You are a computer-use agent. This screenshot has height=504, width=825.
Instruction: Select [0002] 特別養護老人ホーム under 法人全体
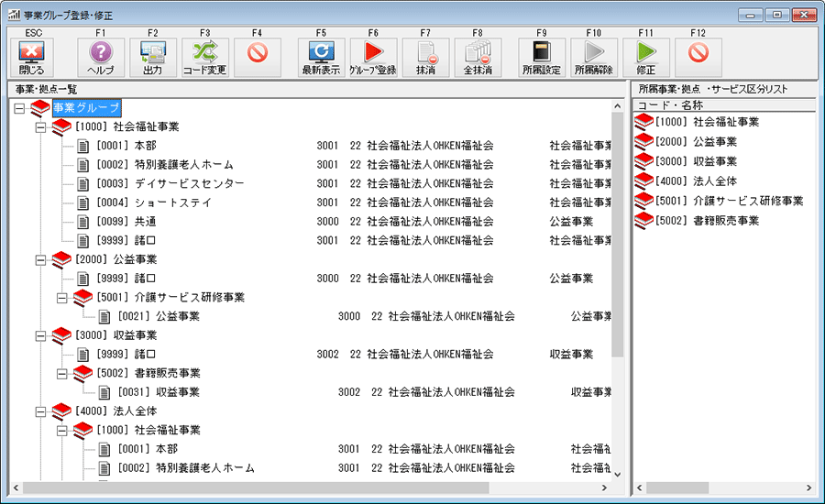(x=186, y=467)
